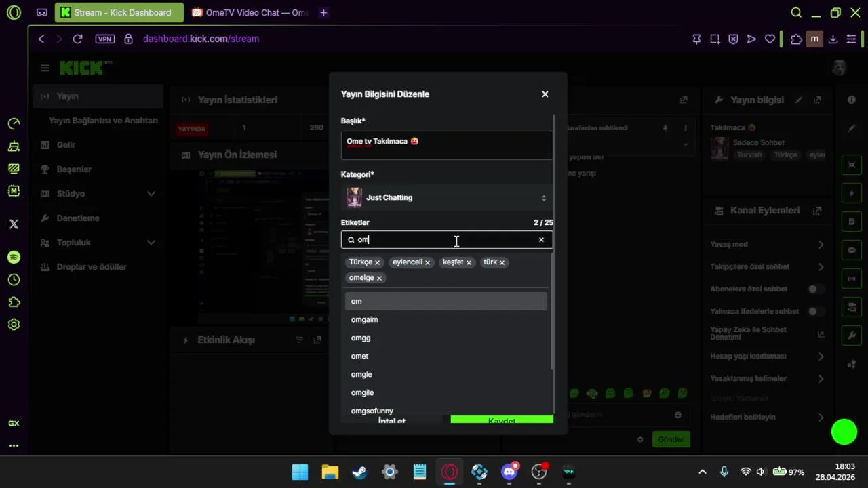Remove the omelge tag
The width and height of the screenshot is (868, 488).
tap(379, 279)
